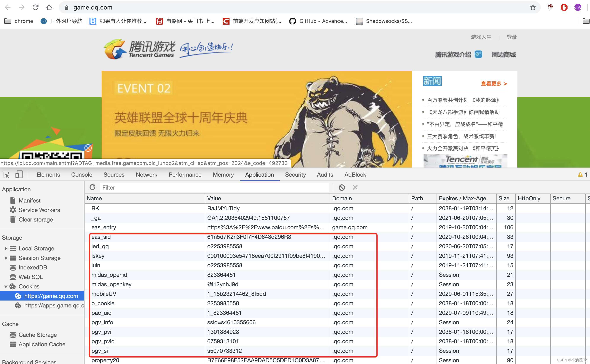Switch to the Sources tab
This screenshot has height=364, width=590.
[114, 174]
